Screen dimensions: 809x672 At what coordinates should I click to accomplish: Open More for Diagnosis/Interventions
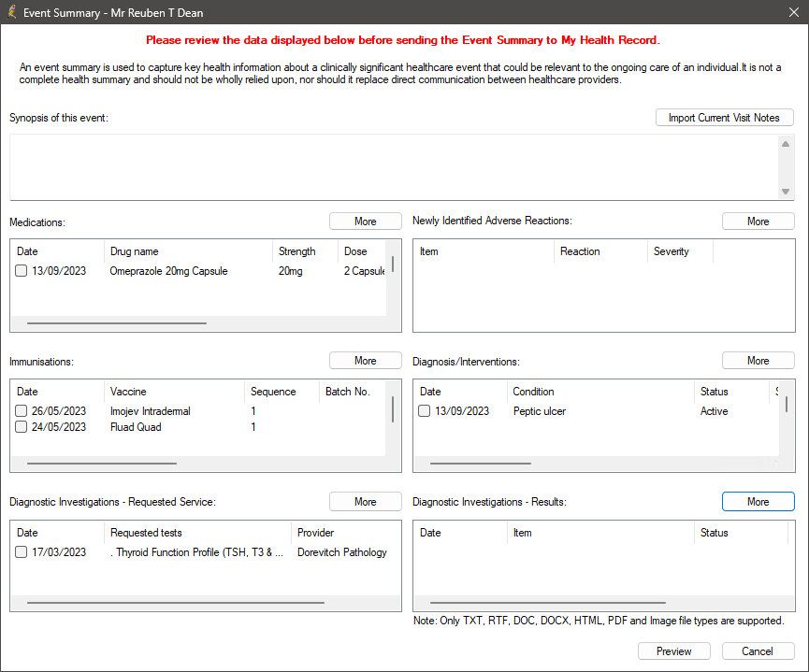758,361
